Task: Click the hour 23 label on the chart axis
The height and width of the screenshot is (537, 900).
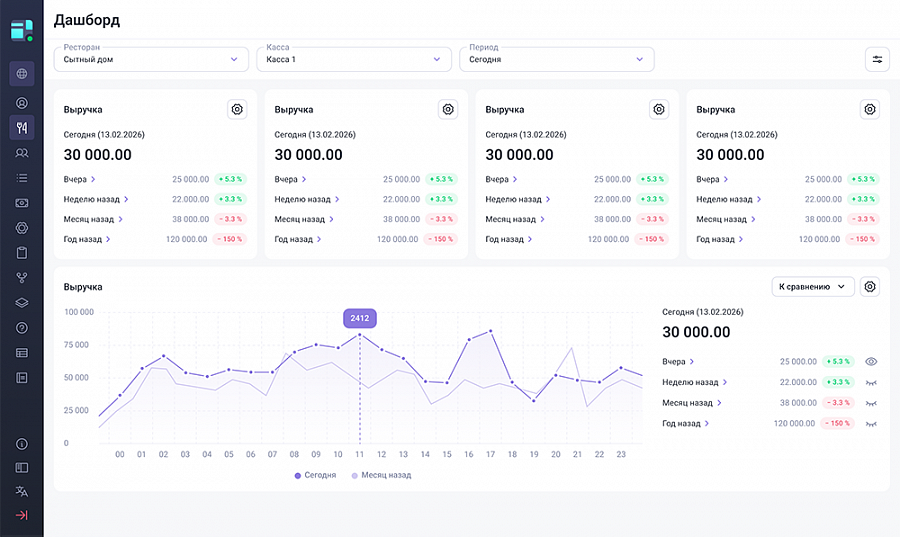Action: pyautogui.click(x=621, y=454)
